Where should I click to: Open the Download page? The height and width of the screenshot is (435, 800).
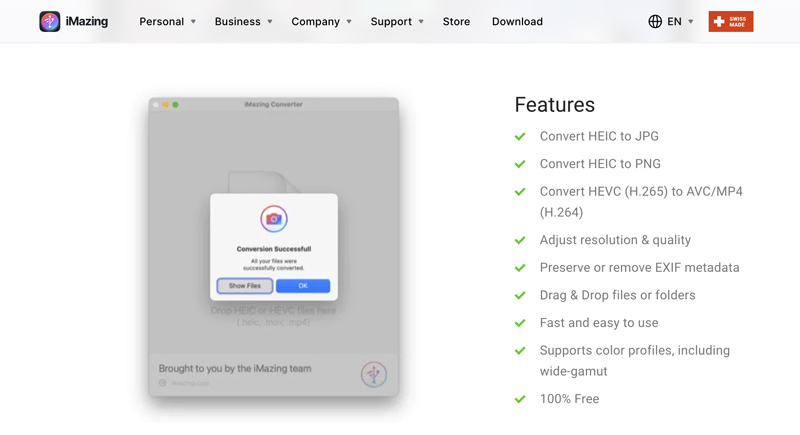click(517, 21)
